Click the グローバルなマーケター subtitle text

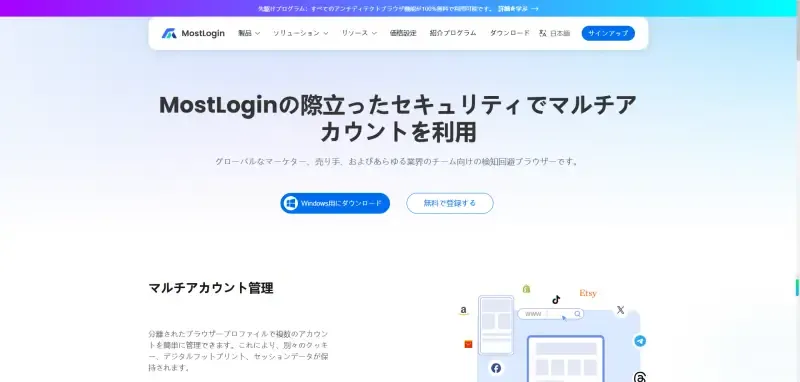tap(398, 162)
